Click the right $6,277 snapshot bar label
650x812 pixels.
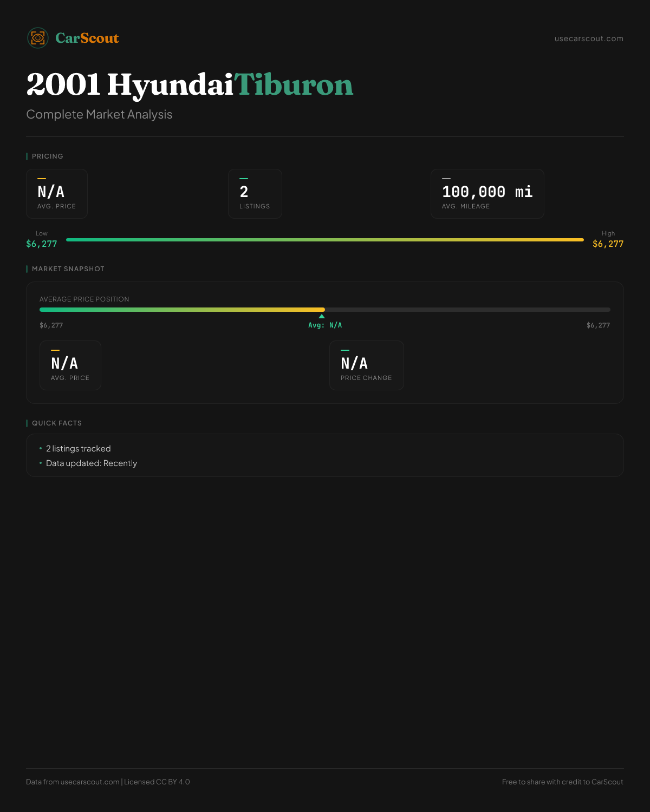pos(598,325)
